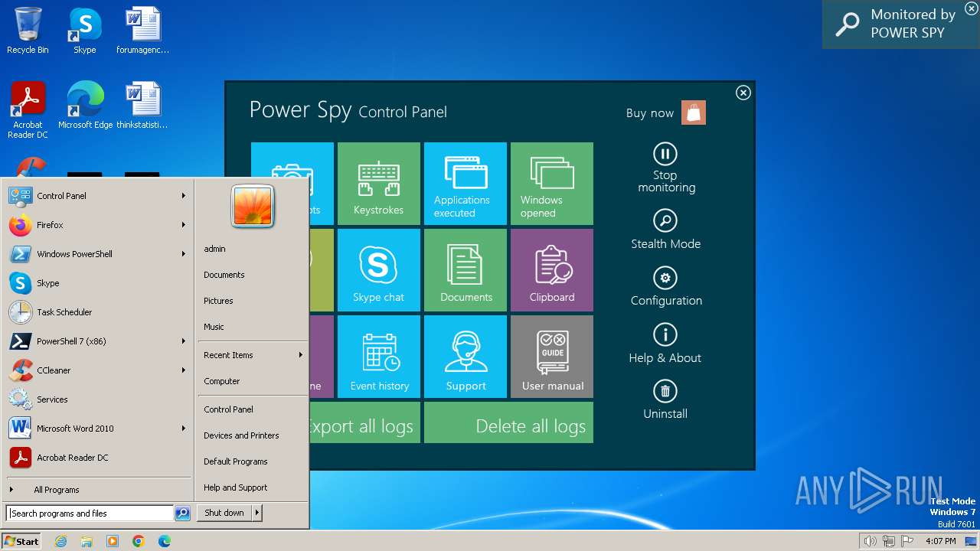The width and height of the screenshot is (980, 551).
Task: Close the Power Spy Control Panel
Action: (743, 93)
